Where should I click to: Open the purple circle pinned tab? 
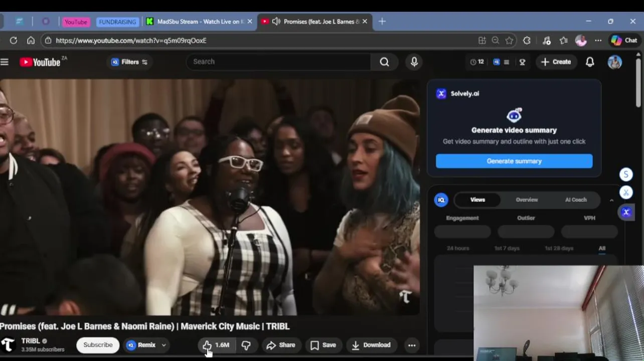pos(46,22)
